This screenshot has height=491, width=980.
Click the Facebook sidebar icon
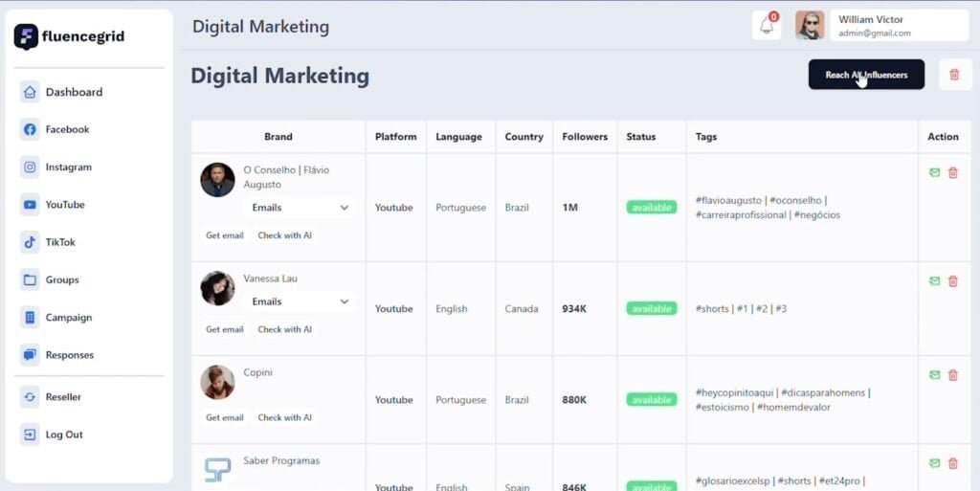[x=30, y=129]
